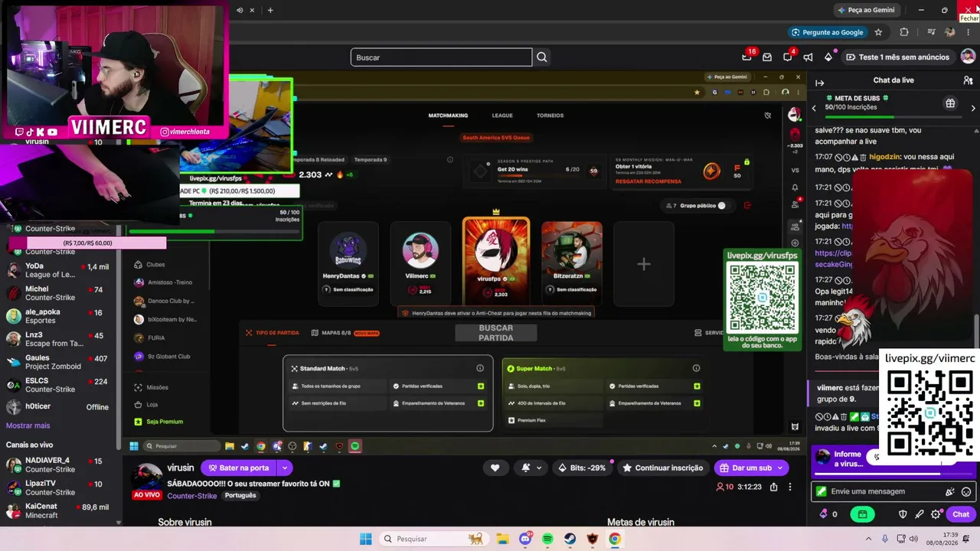The image size is (980, 551).
Task: Click Pergunte ao Google button
Action: tap(827, 32)
